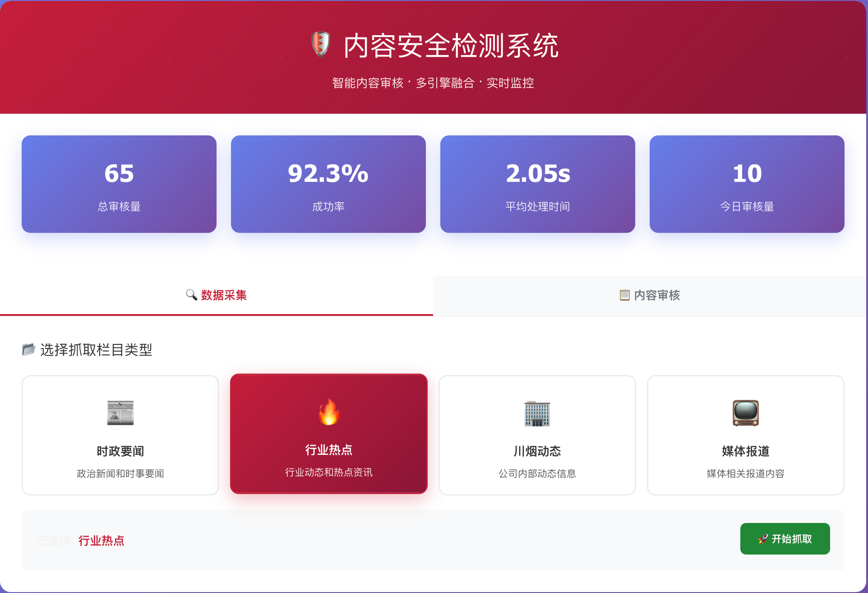Click the flame icon for 行业热点
Screen dimensions: 868x593
pyautogui.click(x=329, y=412)
